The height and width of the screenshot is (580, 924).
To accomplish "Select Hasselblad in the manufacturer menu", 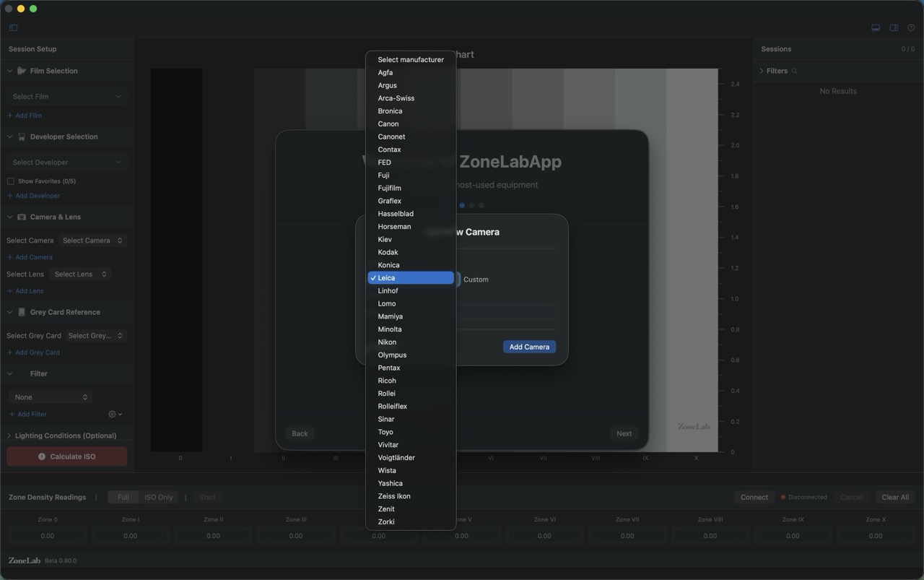I will (411, 214).
